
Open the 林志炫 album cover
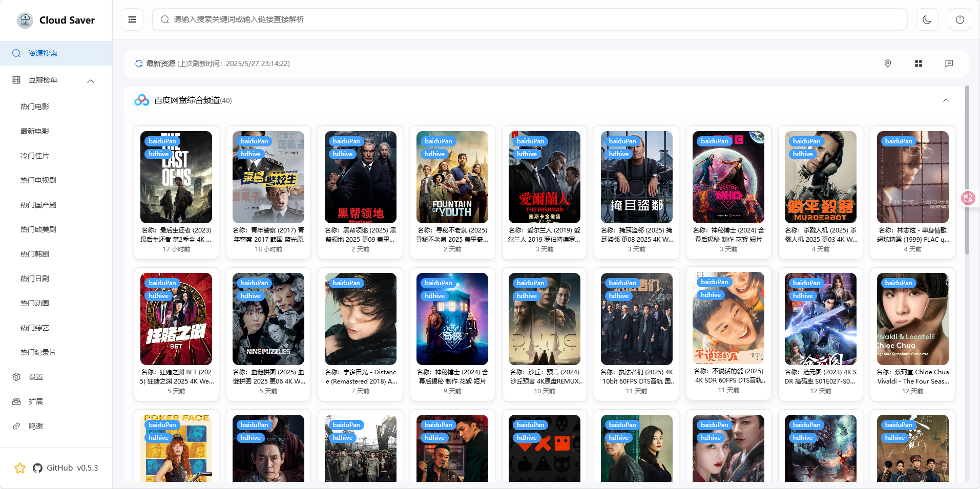913,177
